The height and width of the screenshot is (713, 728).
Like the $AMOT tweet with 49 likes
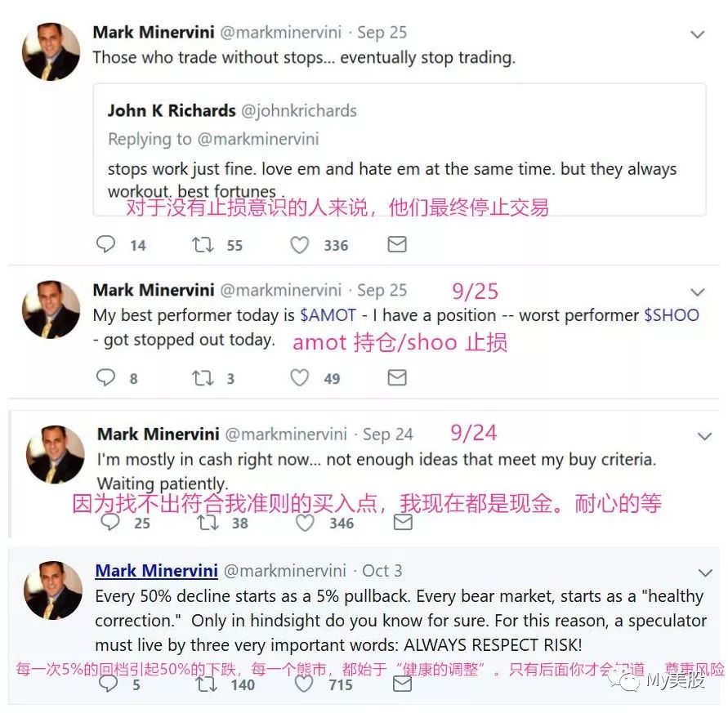(300, 378)
